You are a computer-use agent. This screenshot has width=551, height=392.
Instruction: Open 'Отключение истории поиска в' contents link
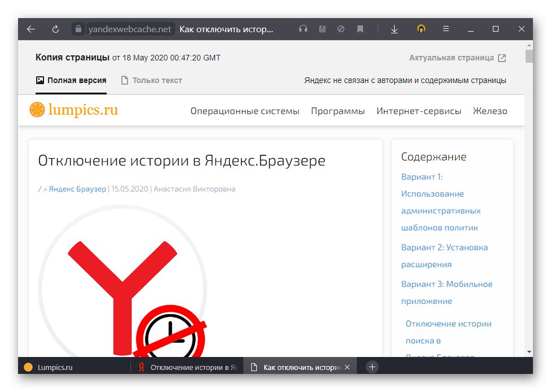tap(448, 332)
